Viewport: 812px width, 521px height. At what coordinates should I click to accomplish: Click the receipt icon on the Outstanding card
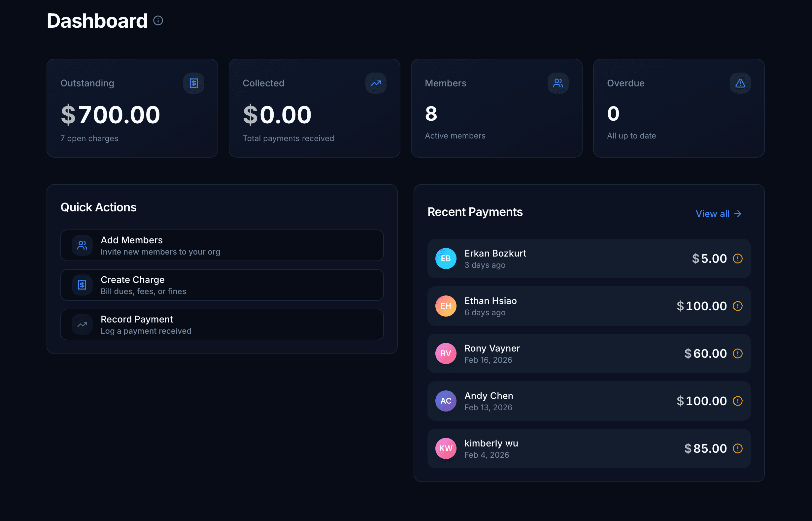pyautogui.click(x=193, y=83)
